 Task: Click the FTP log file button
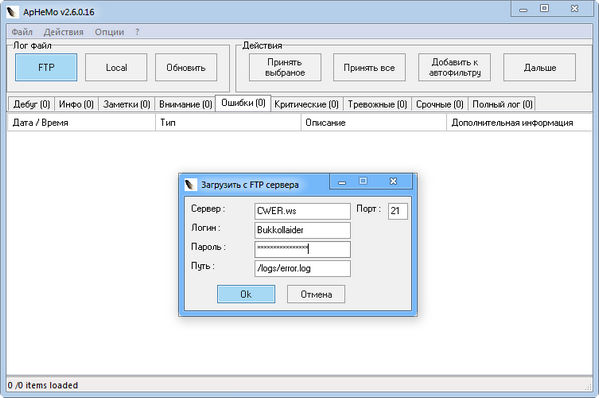[46, 67]
